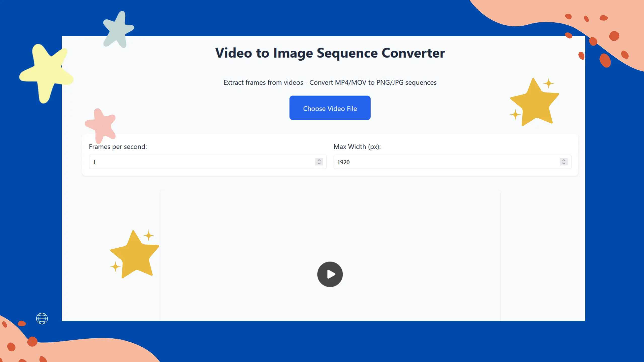This screenshot has width=644, height=362.
Task: Increase the frames per second value
Action: tap(319, 160)
